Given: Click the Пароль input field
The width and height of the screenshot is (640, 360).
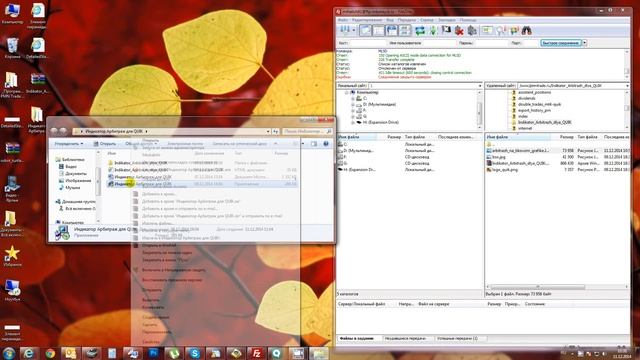Looking at the screenshot, I should point(491,43).
